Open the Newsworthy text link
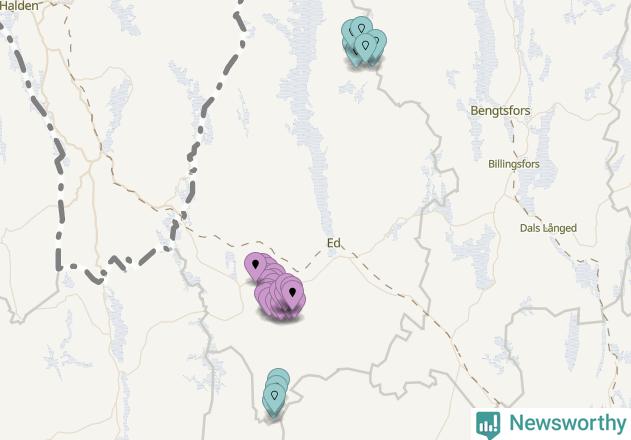This screenshot has width=631, height=440. [567, 423]
